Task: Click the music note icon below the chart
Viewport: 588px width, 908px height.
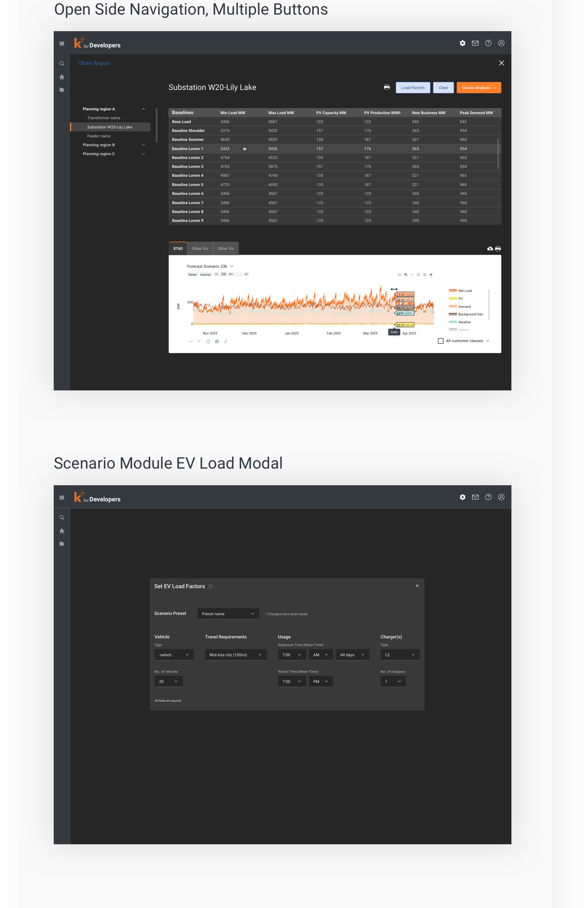Action: pyautogui.click(x=226, y=341)
